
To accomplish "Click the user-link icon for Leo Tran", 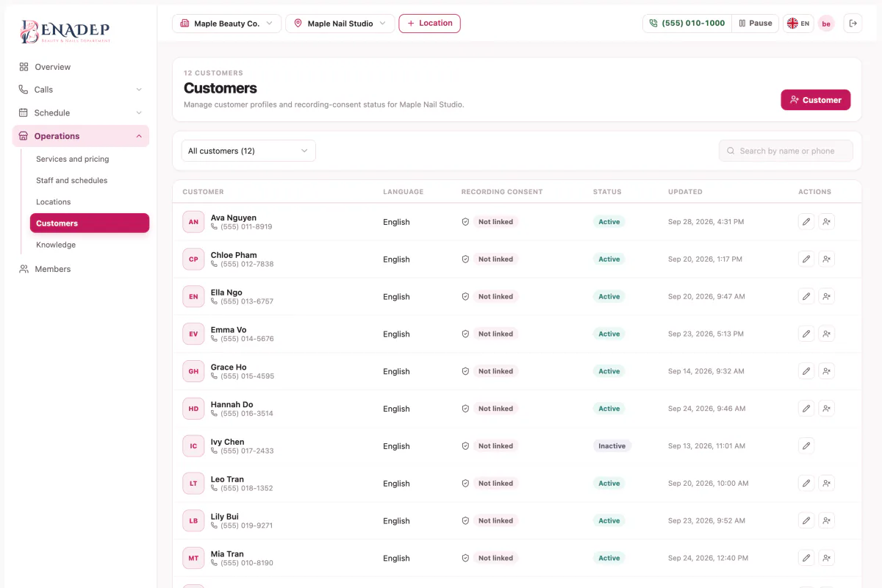I will (827, 483).
